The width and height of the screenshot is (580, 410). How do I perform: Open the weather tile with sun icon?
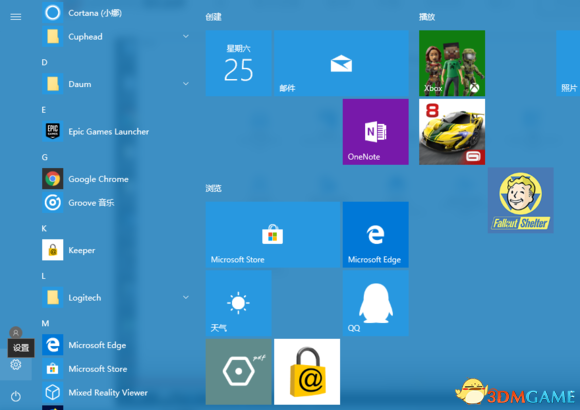click(239, 303)
